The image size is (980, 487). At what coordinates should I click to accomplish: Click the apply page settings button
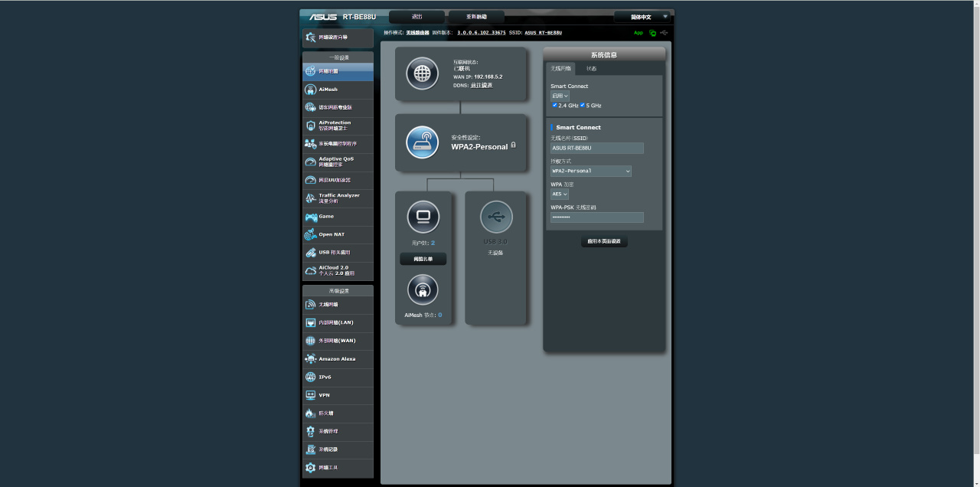coord(605,241)
